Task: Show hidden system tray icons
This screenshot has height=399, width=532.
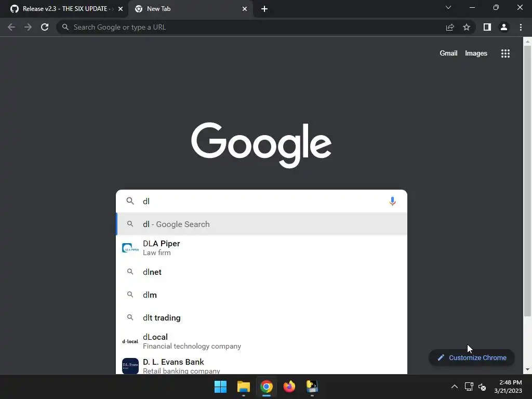Action: (454, 387)
